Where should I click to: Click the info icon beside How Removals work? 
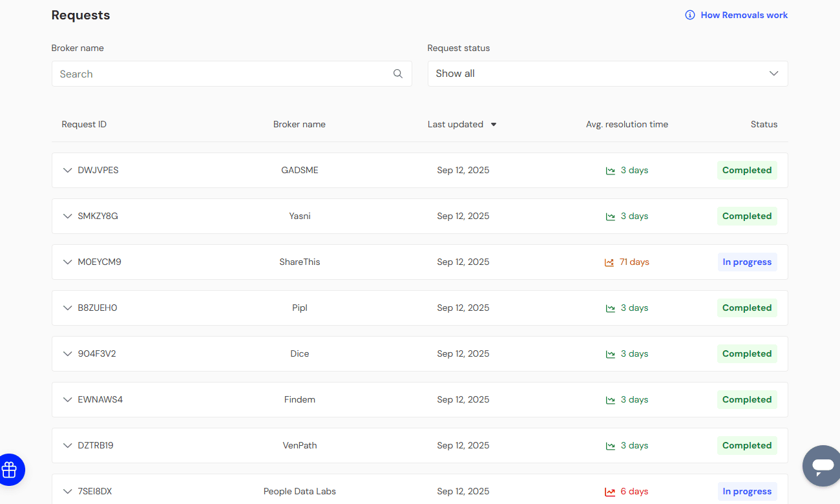click(690, 15)
